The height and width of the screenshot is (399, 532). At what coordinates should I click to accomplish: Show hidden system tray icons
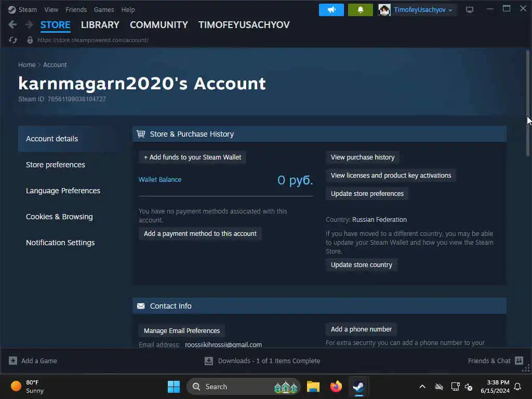pyautogui.click(x=422, y=387)
